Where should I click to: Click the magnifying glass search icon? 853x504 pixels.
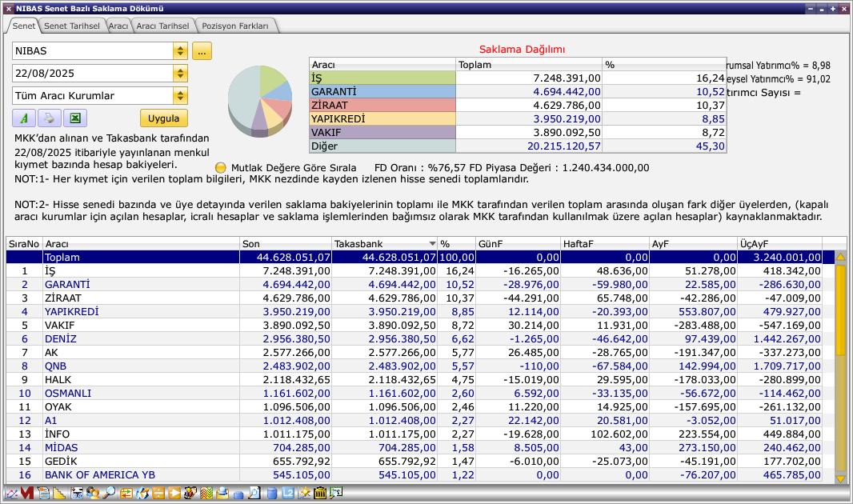click(x=109, y=493)
